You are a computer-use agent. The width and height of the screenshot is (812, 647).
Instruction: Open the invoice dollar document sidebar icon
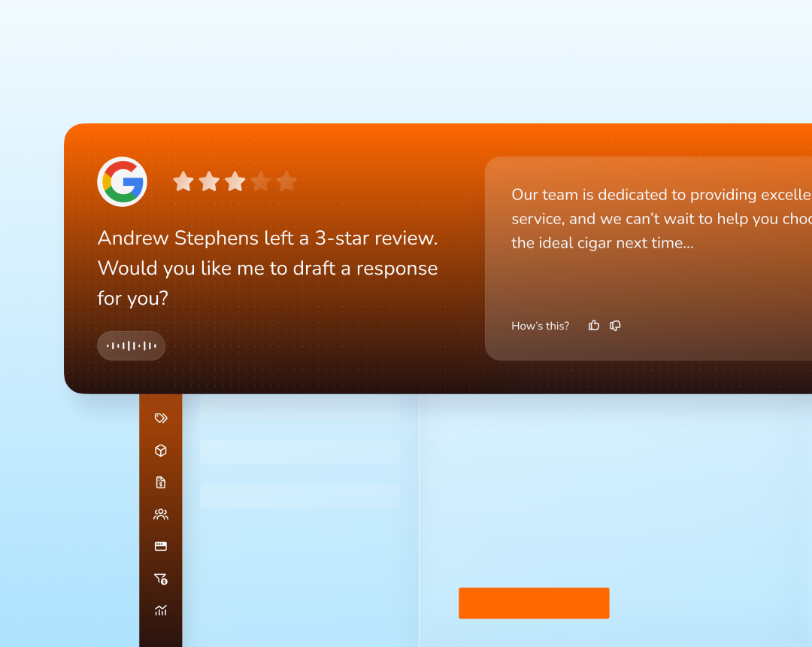pyautogui.click(x=161, y=482)
